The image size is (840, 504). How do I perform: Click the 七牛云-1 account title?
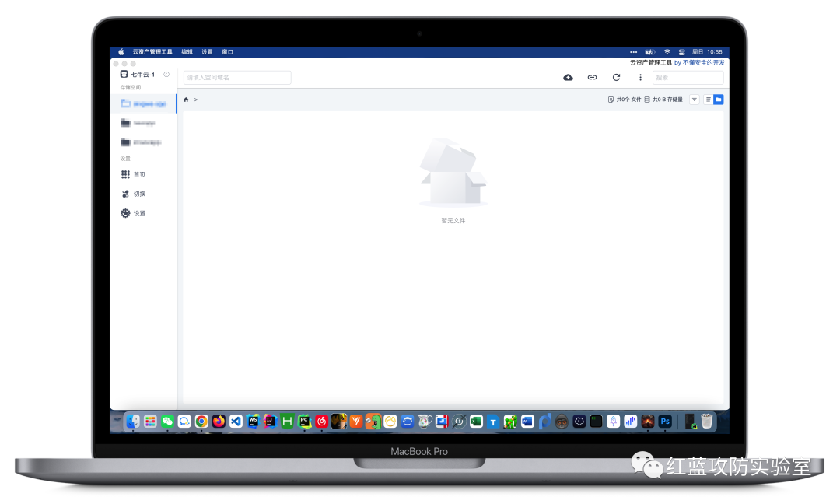coord(143,75)
